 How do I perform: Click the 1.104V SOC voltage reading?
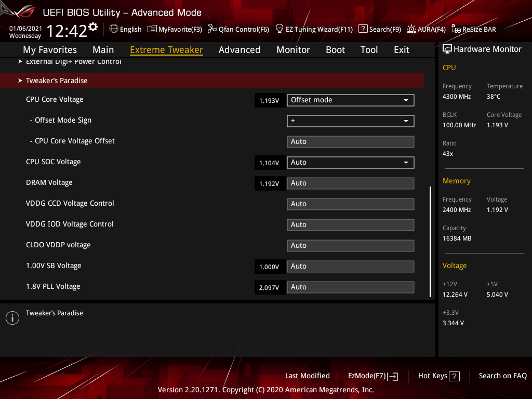[270, 163]
